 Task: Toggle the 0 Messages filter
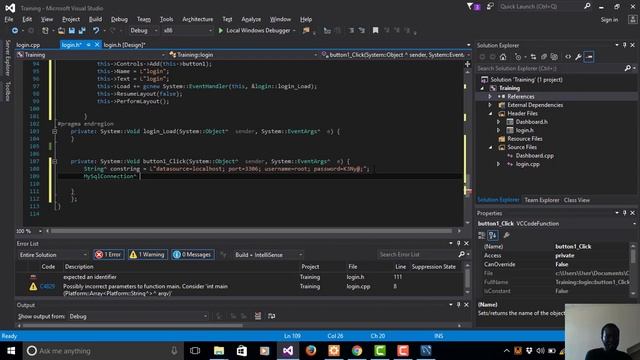point(193,255)
